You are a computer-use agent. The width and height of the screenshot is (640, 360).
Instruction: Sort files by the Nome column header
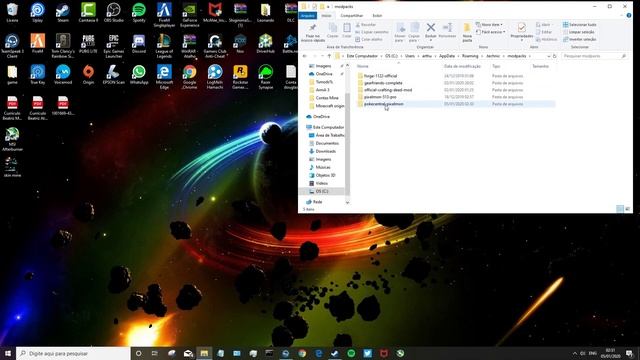coord(363,66)
